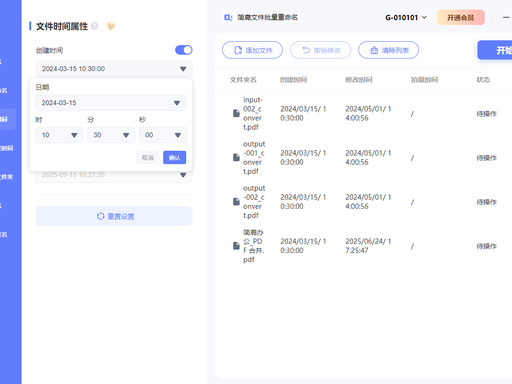Click the modified time of output-002_convert.pdf
512x384 pixels.
tap(368, 202)
